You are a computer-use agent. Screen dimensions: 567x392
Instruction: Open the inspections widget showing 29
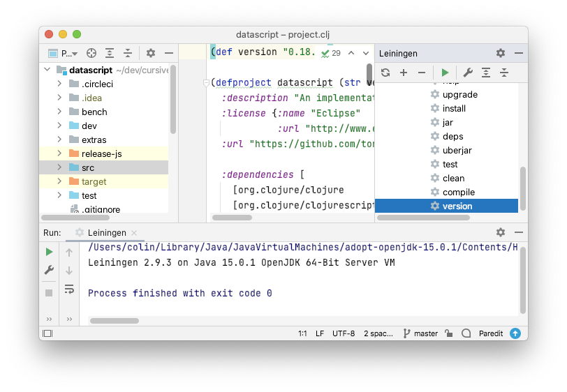point(331,53)
